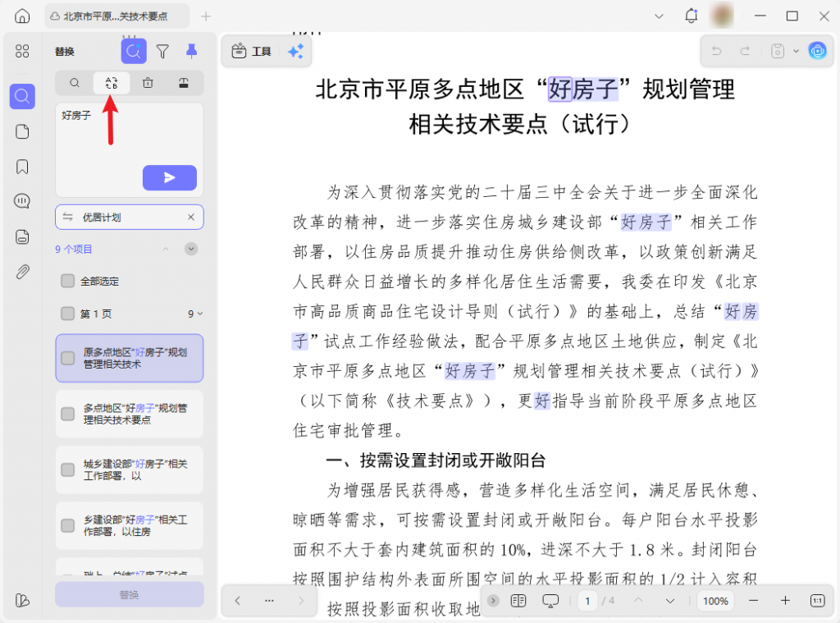Open the bookmark panel in left sidebar
This screenshot has width=840, height=623.
coord(22,167)
